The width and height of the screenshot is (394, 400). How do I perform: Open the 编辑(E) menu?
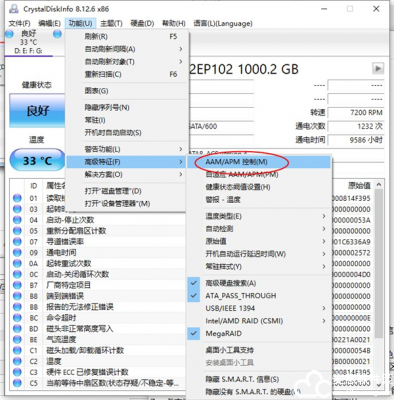(x=50, y=23)
